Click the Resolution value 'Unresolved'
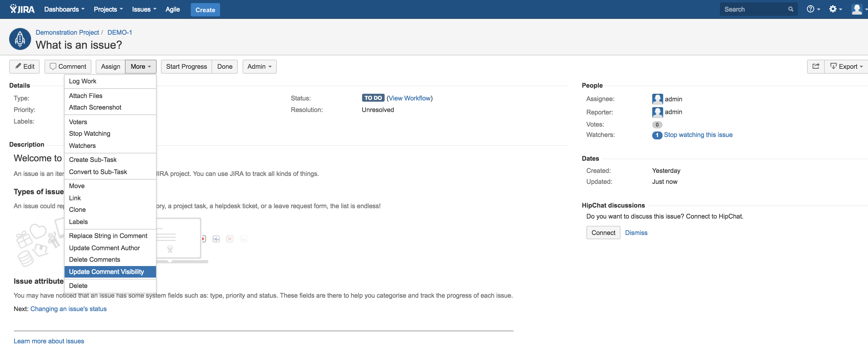 378,110
